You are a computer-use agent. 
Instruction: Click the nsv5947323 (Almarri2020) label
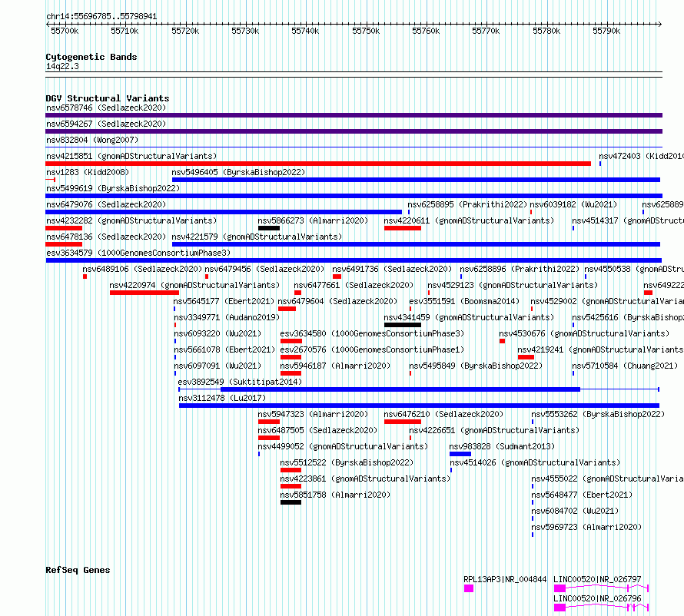pyautogui.click(x=313, y=414)
